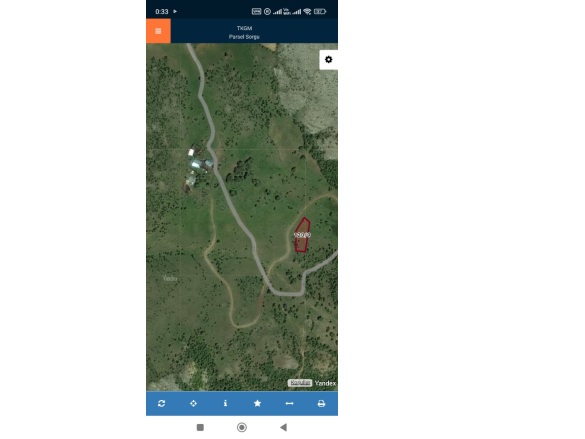Click the Yandex logo on map
585x439 pixels.
point(325,383)
